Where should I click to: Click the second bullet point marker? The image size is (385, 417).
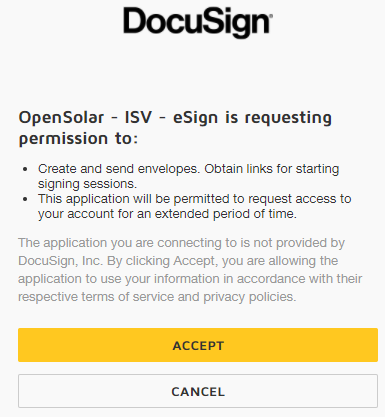pyautogui.click(x=25, y=199)
